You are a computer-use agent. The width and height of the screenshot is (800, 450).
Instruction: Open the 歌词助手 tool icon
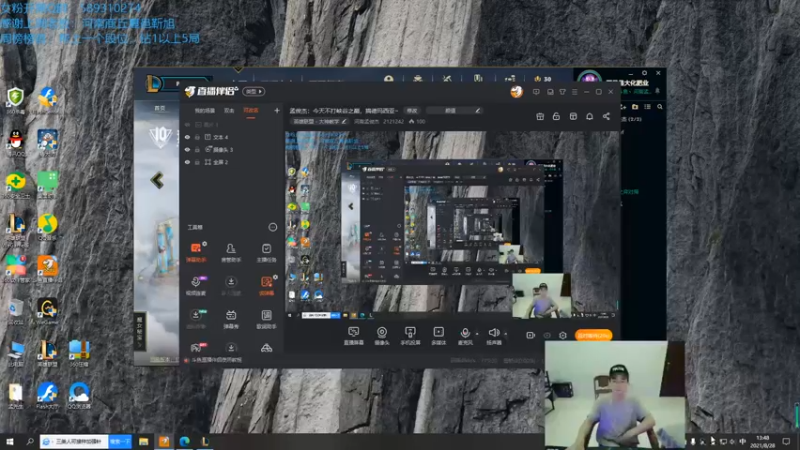coord(266,319)
